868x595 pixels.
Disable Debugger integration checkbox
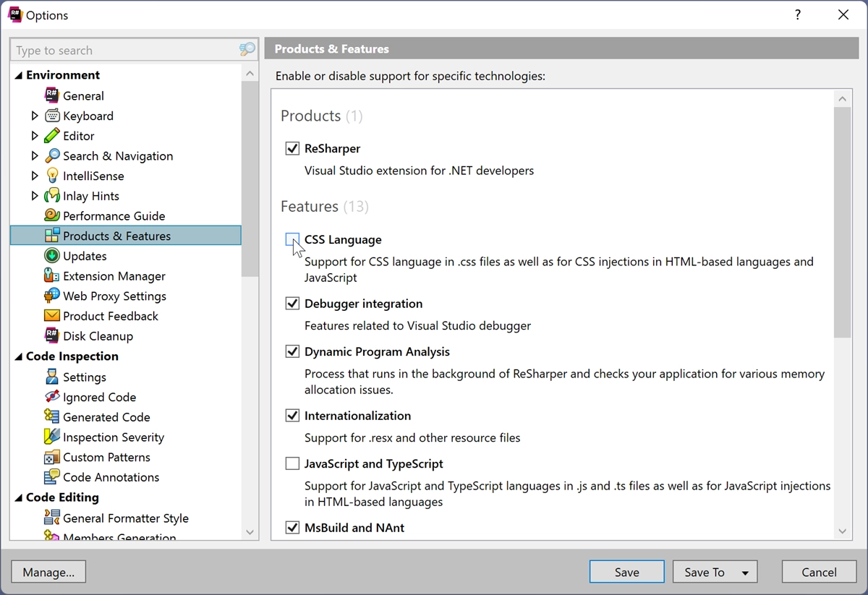pyautogui.click(x=292, y=304)
